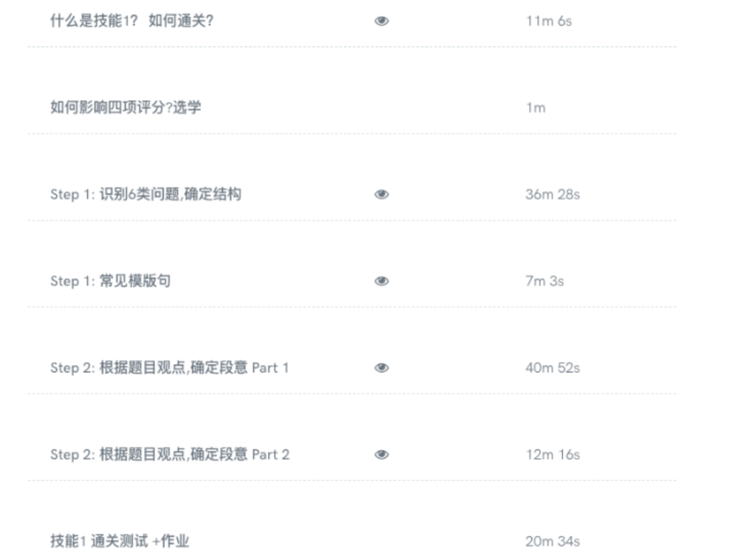Toggle the eye icon on the Part 1 lesson row
Screen dimensions: 752x560
381,368
